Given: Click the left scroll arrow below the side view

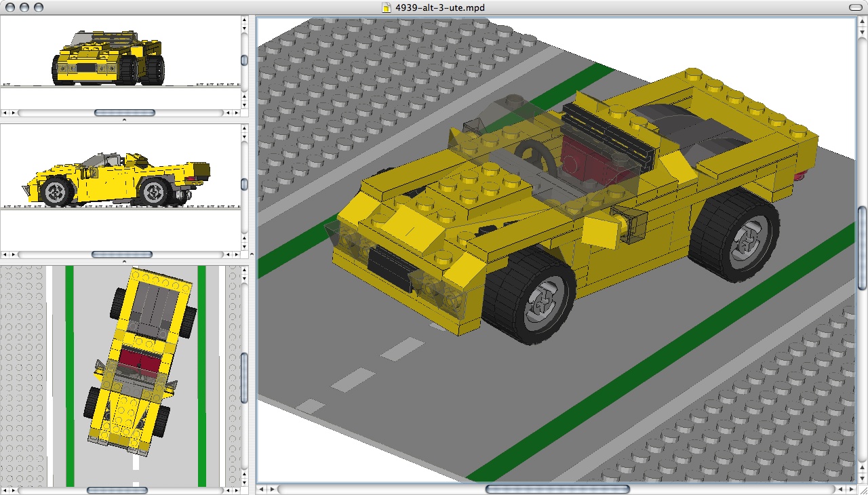Looking at the screenshot, I should click(x=4, y=254).
